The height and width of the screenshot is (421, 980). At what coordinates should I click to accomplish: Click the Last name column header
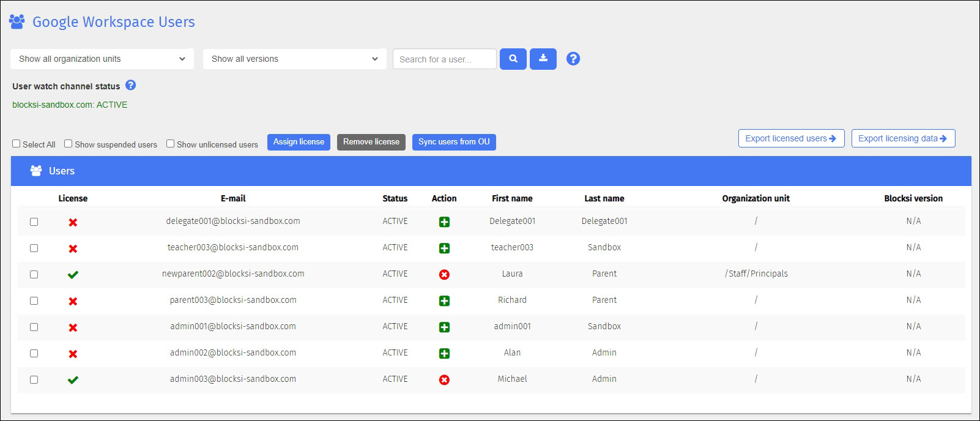pos(604,198)
